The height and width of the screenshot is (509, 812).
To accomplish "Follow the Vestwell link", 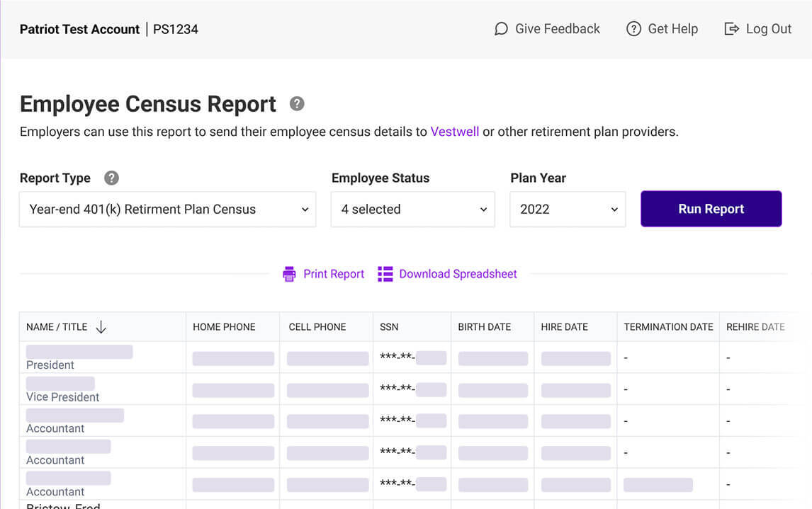I will [455, 132].
